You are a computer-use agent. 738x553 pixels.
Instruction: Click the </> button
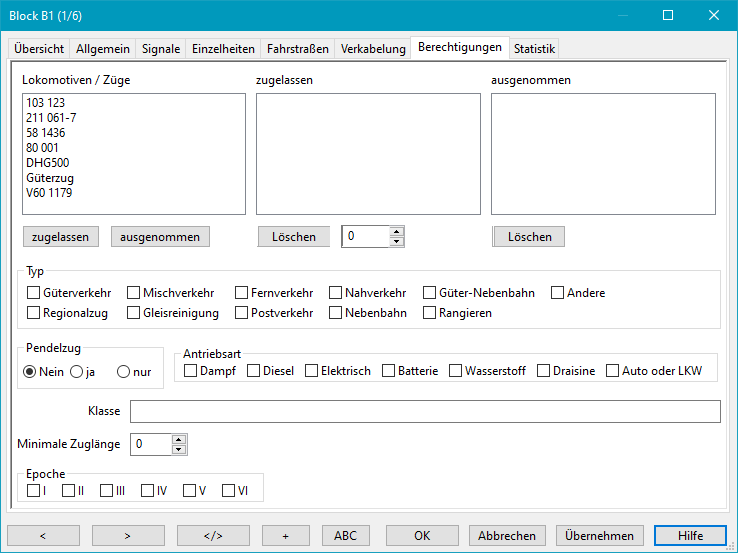tap(213, 536)
